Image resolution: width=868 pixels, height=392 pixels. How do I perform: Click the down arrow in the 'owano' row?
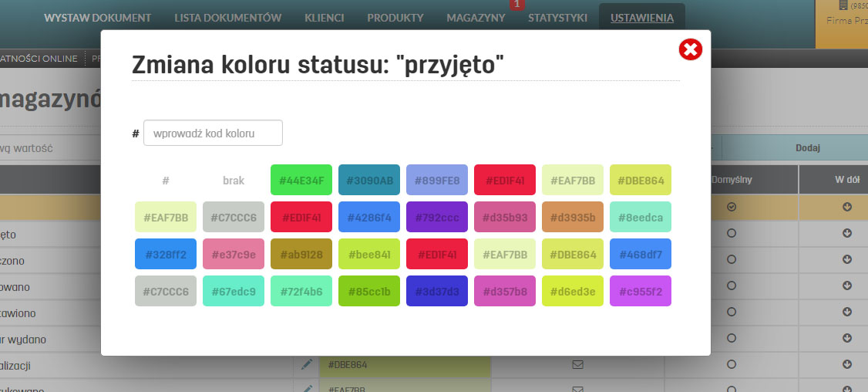tap(847, 286)
